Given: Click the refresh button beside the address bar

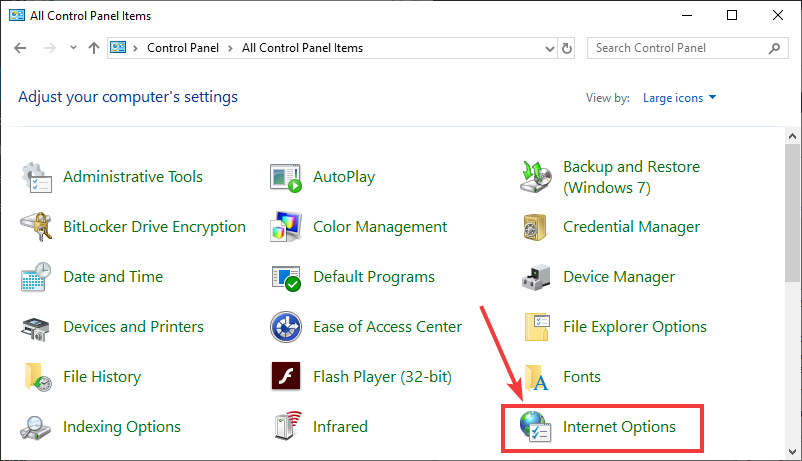Looking at the screenshot, I should (x=567, y=48).
